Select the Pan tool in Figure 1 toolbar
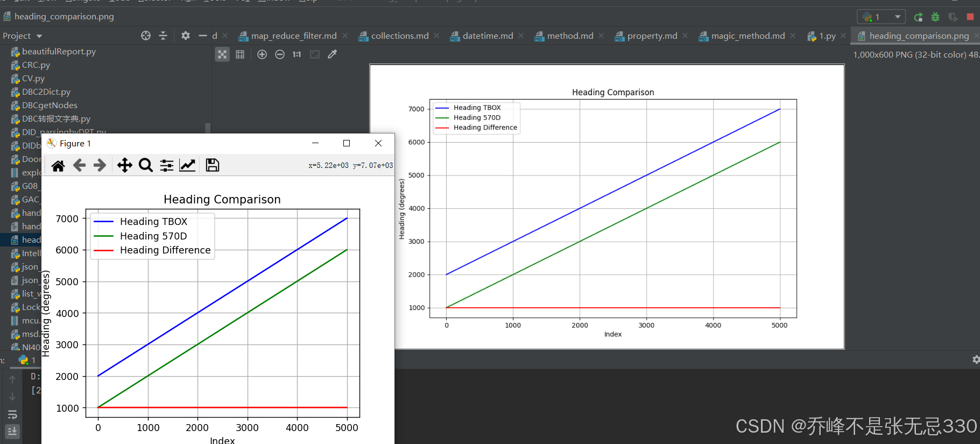 [125, 165]
